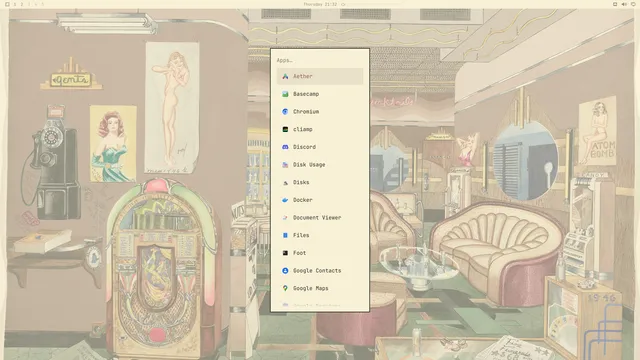
Task: Switch to workspace 5 in the top bar
Action: tap(42, 4)
